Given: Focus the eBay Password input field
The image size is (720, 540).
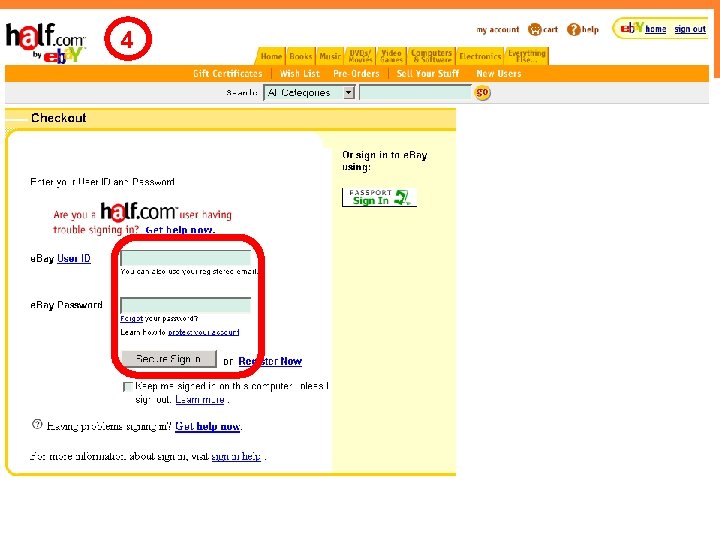Looking at the screenshot, I should 186,305.
